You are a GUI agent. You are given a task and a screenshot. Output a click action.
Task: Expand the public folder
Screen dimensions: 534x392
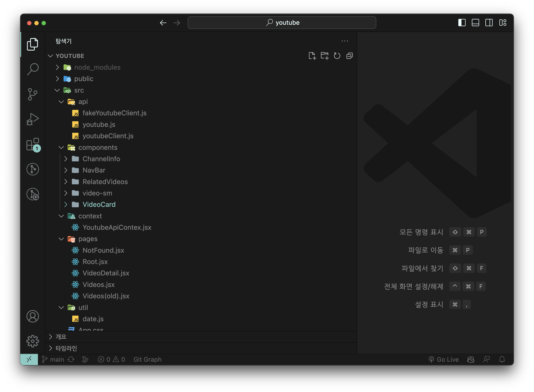tap(57, 79)
